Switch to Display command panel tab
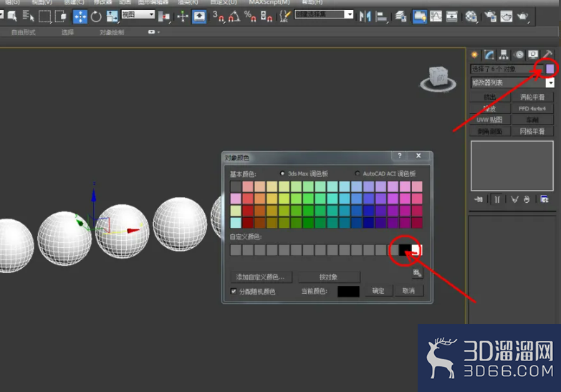 click(533, 54)
